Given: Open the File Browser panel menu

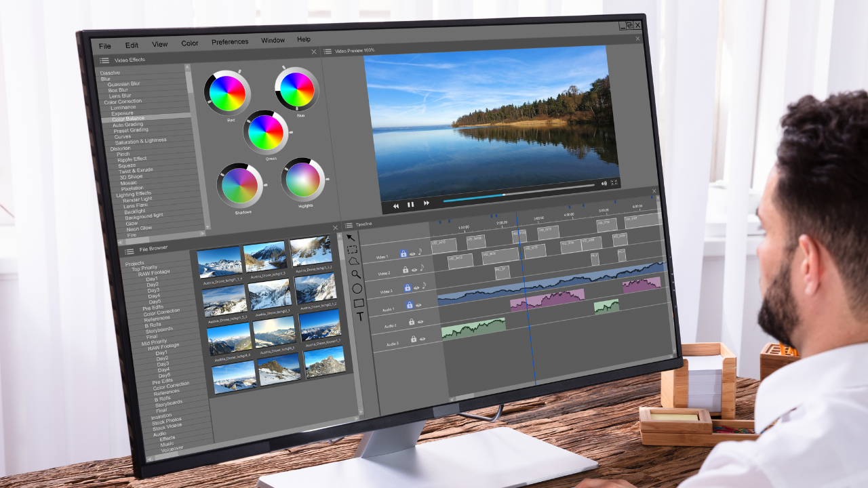Looking at the screenshot, I should coord(129,251).
